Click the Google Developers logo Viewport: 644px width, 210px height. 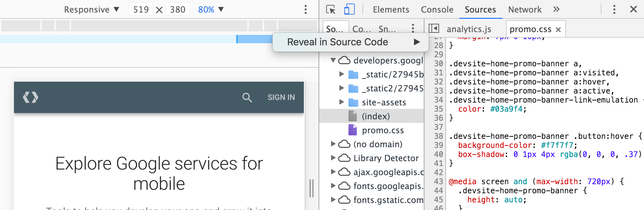click(x=31, y=97)
